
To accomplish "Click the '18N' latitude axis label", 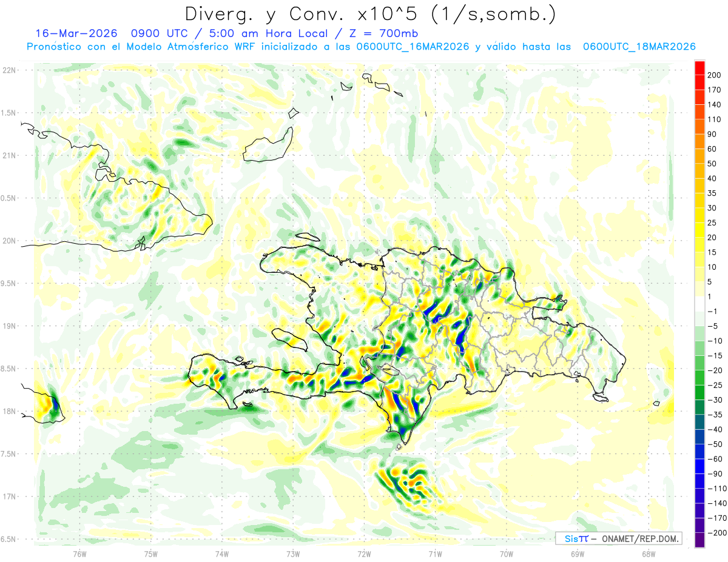I will tap(8, 411).
